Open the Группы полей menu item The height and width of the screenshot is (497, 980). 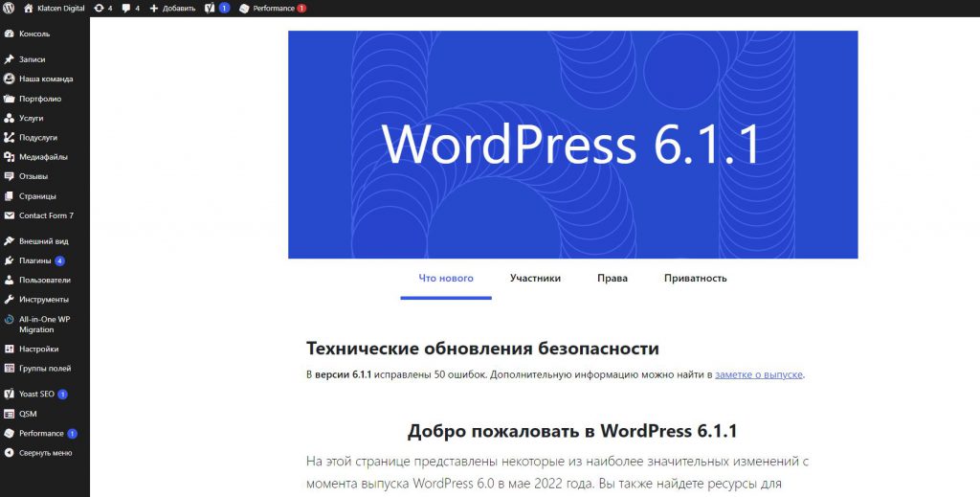pos(45,369)
